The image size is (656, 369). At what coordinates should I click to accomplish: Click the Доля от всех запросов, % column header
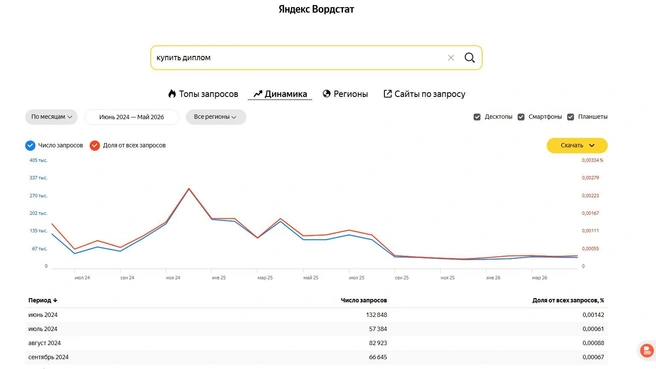point(568,300)
